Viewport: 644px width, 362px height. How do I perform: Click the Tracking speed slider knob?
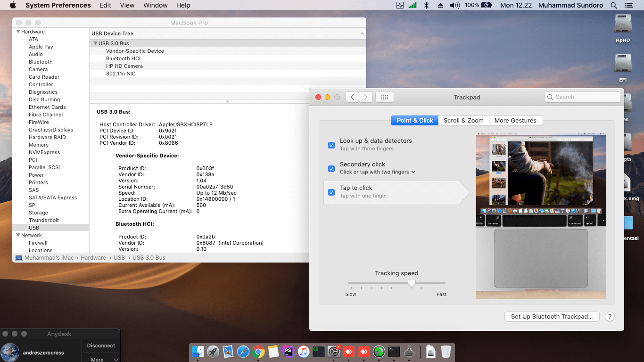[412, 283]
